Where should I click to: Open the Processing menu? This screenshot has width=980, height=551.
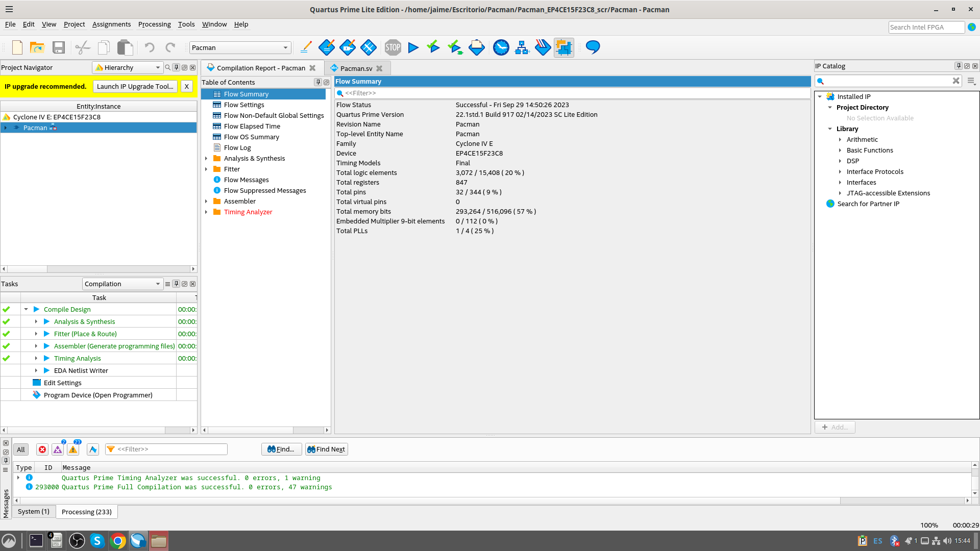[154, 24]
